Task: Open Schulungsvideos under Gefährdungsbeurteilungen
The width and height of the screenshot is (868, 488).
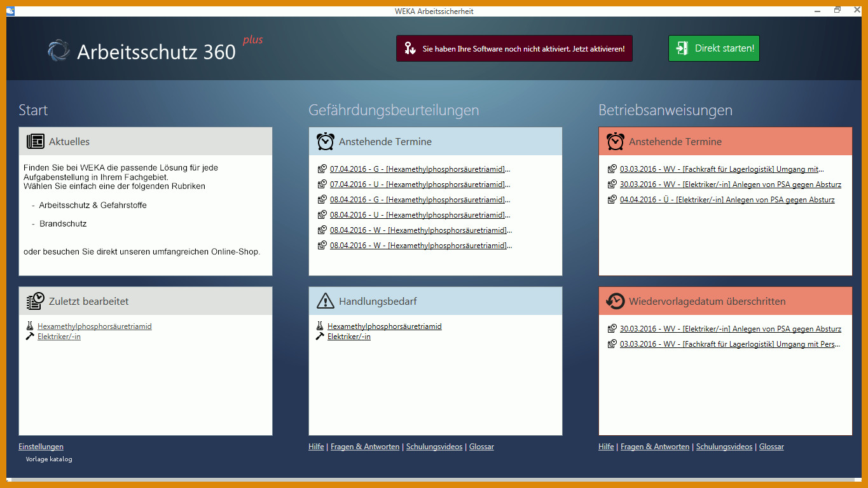Action: click(x=434, y=447)
